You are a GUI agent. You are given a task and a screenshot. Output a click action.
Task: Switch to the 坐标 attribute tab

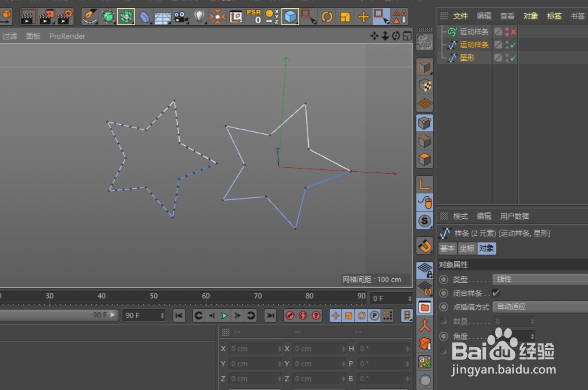click(467, 248)
